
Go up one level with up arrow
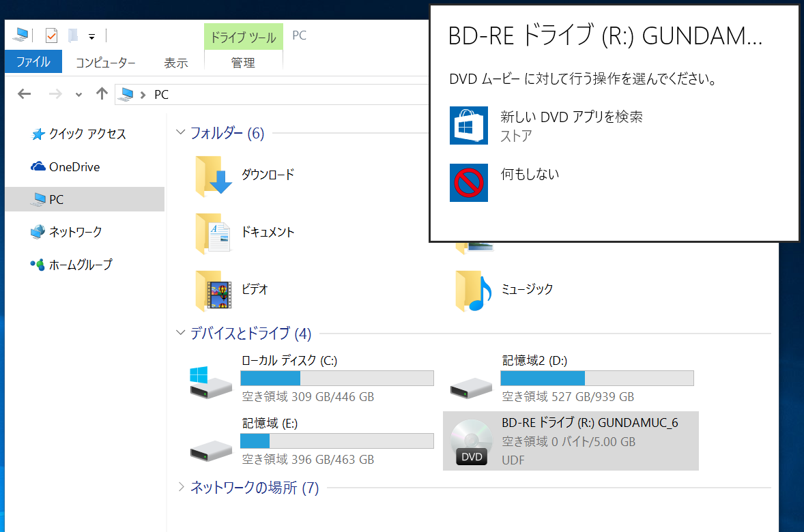pos(102,93)
